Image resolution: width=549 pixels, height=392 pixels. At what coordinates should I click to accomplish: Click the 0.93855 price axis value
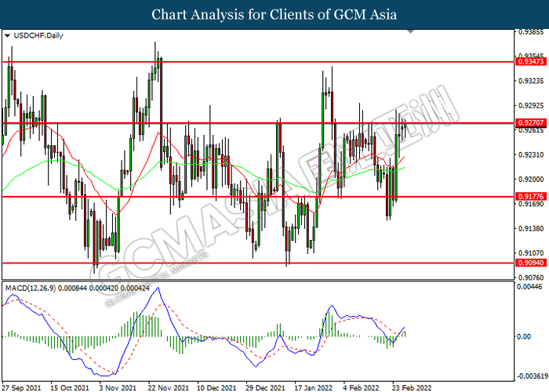click(x=531, y=32)
